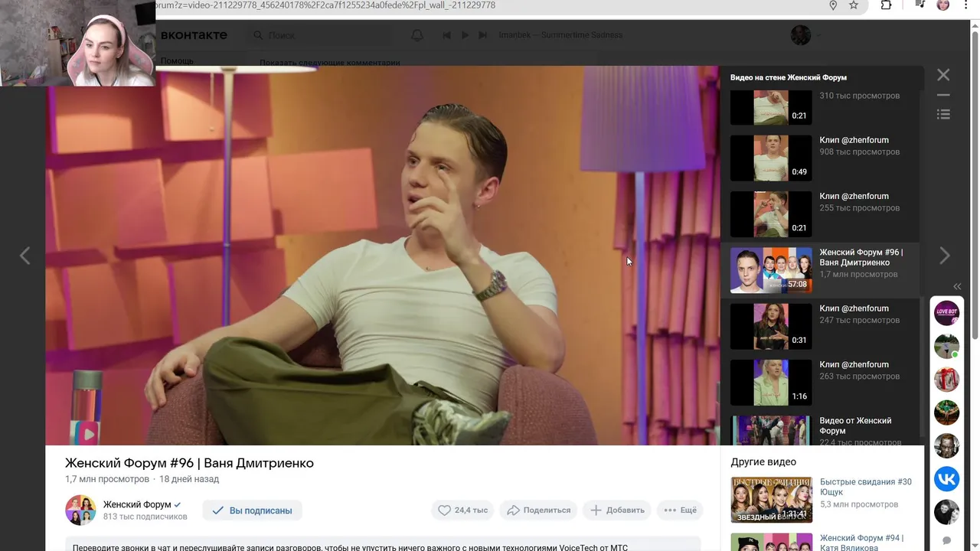The width and height of the screenshot is (980, 551).
Task: Skip to next track in VK audio player
Action: (x=482, y=35)
